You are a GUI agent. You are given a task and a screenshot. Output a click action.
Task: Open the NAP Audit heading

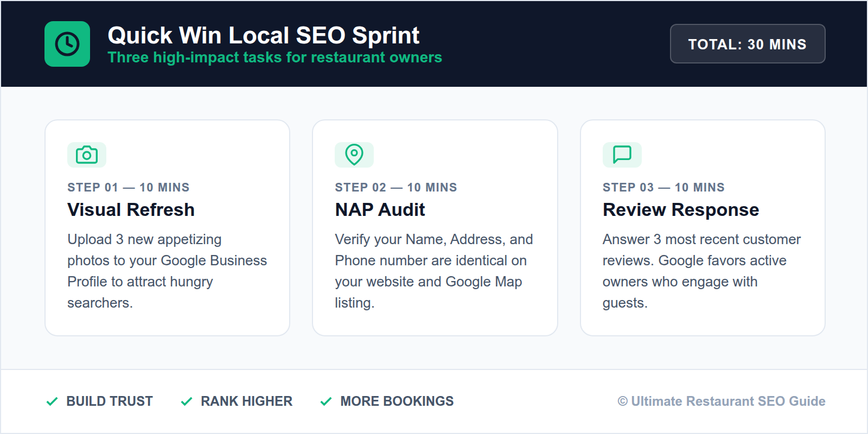coord(380,209)
